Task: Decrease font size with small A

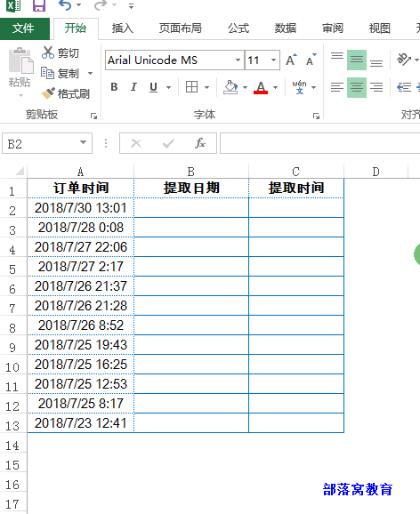Action: (311, 60)
